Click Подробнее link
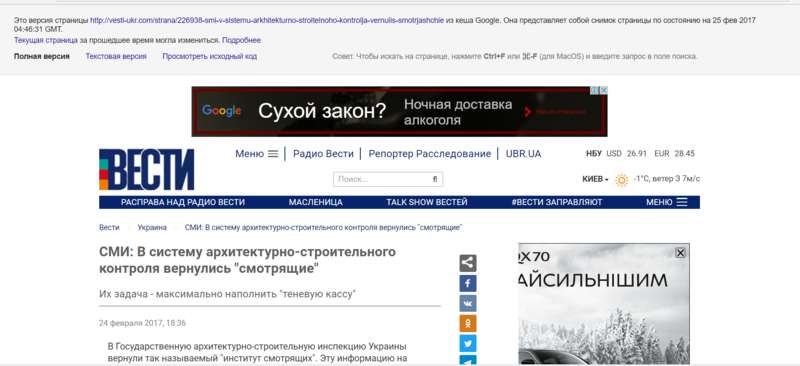 [241, 40]
